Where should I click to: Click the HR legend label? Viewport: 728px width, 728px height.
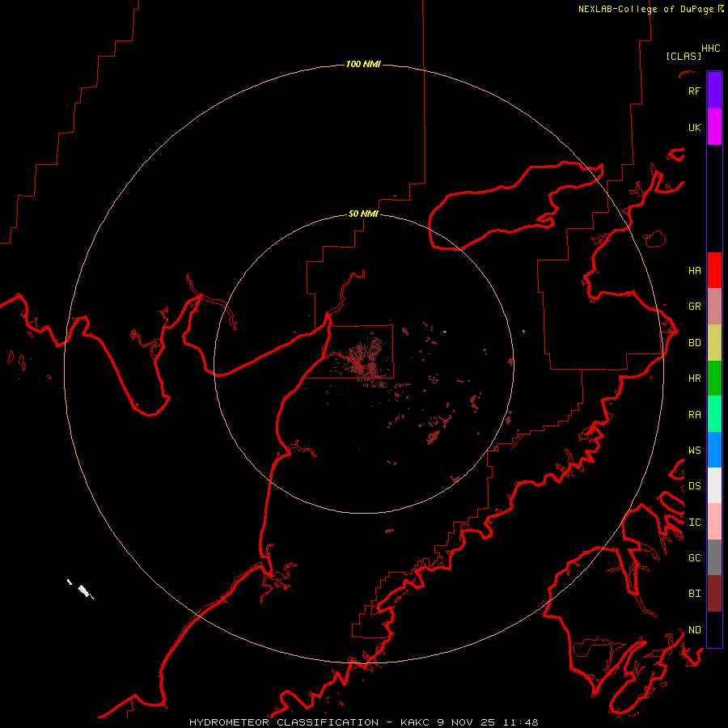click(694, 378)
